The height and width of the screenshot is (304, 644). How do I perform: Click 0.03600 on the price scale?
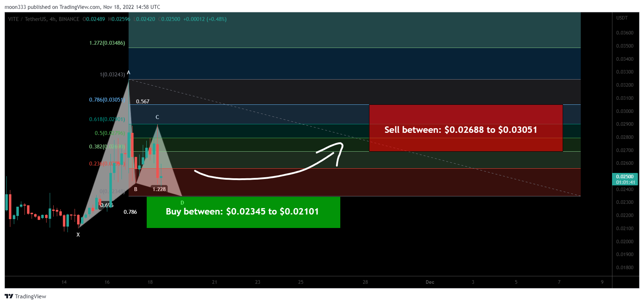click(x=625, y=33)
